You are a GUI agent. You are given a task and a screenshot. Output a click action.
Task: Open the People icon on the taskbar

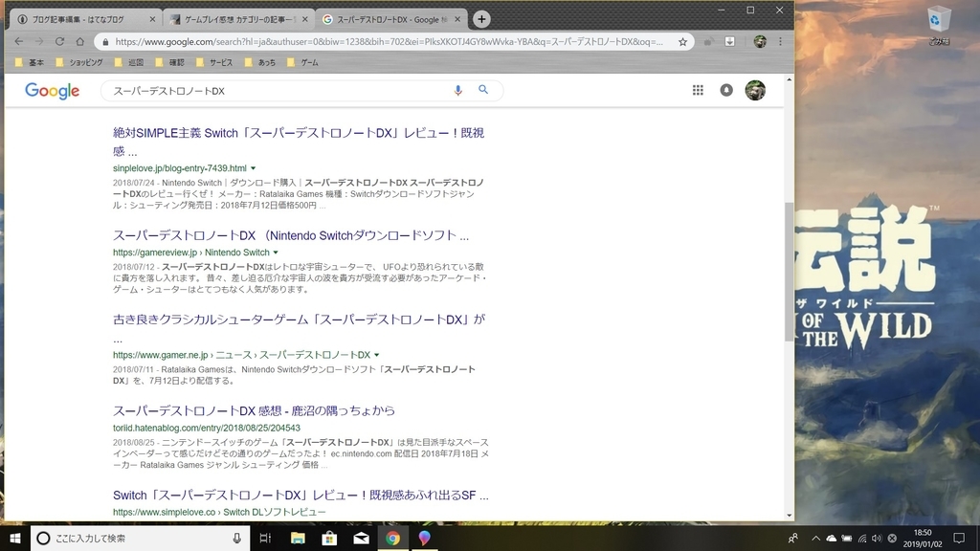793,538
